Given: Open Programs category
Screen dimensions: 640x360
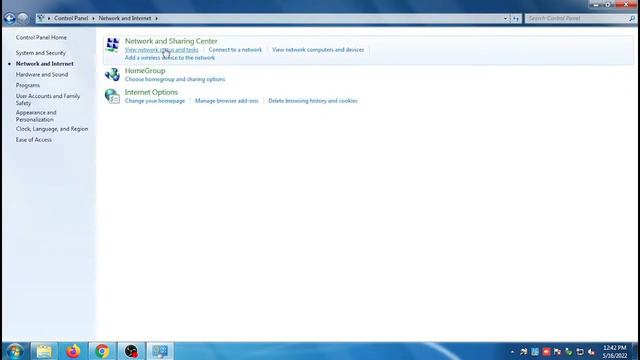Looking at the screenshot, I should point(28,85).
